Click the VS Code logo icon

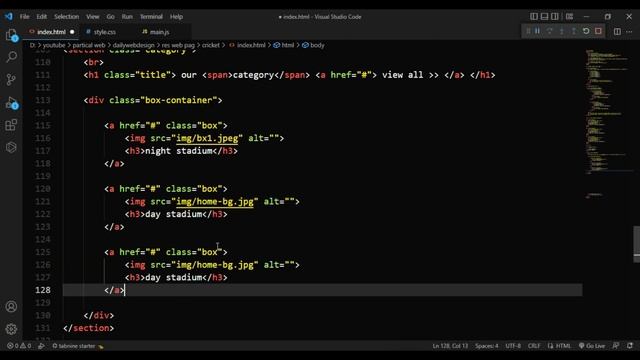9,17
